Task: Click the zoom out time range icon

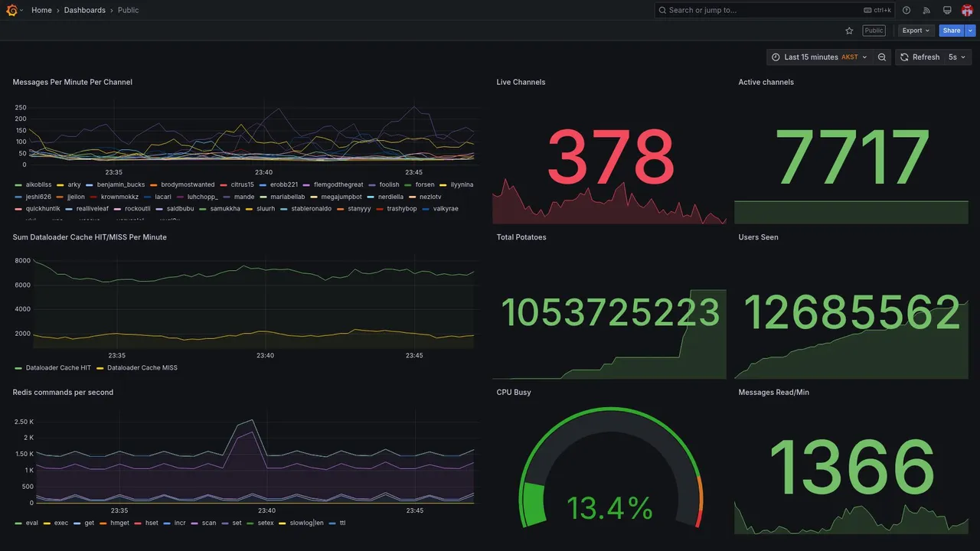Action: (x=882, y=57)
